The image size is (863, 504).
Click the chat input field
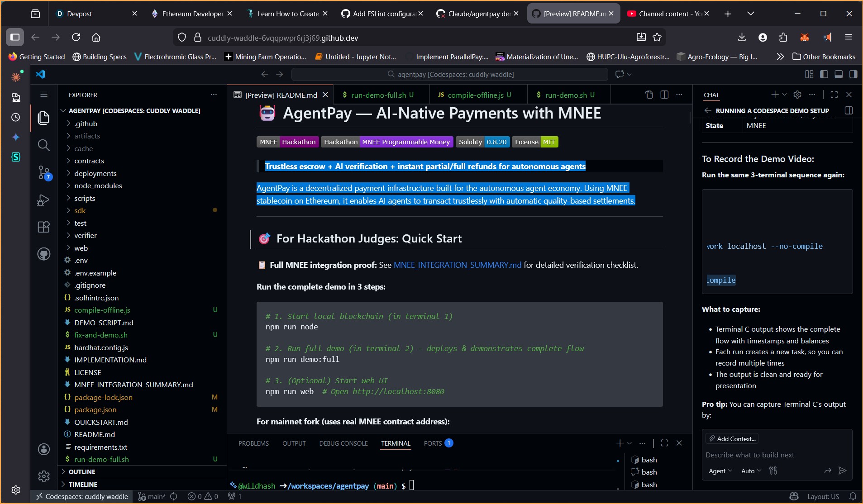[x=777, y=455]
